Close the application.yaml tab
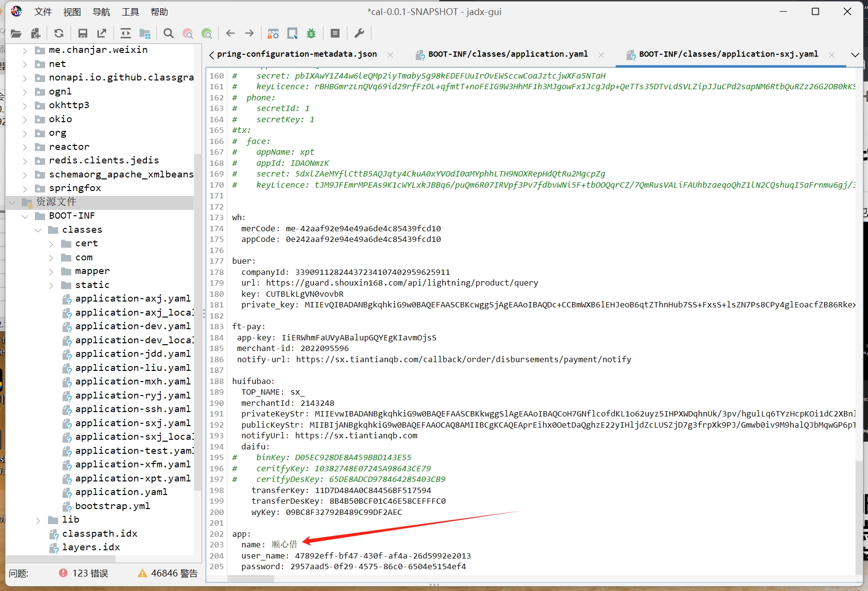 [601, 55]
